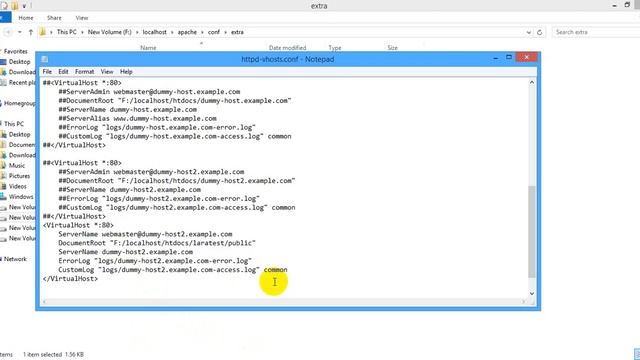
Task: Select Favorites in Explorer sidebar
Action: click(x=16, y=51)
